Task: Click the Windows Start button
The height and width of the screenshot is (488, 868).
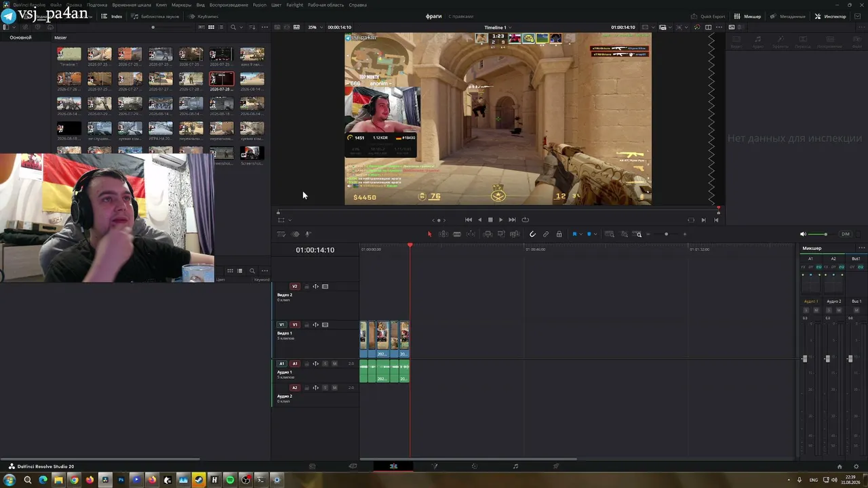Action: (x=9, y=480)
